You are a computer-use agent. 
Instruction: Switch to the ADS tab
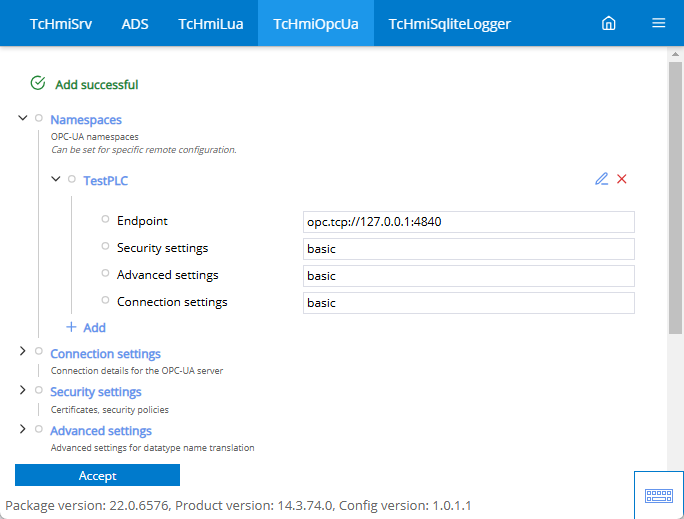135,24
